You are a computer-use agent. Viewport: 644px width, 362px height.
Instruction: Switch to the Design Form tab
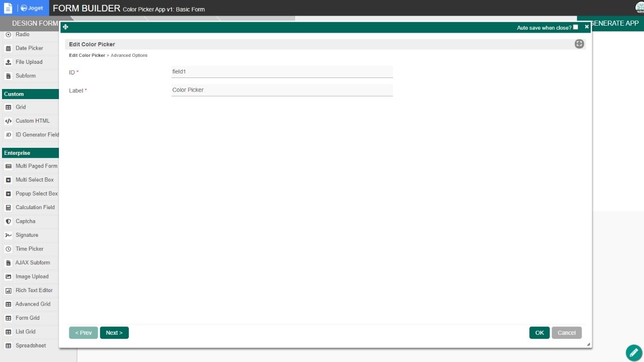pos(34,24)
